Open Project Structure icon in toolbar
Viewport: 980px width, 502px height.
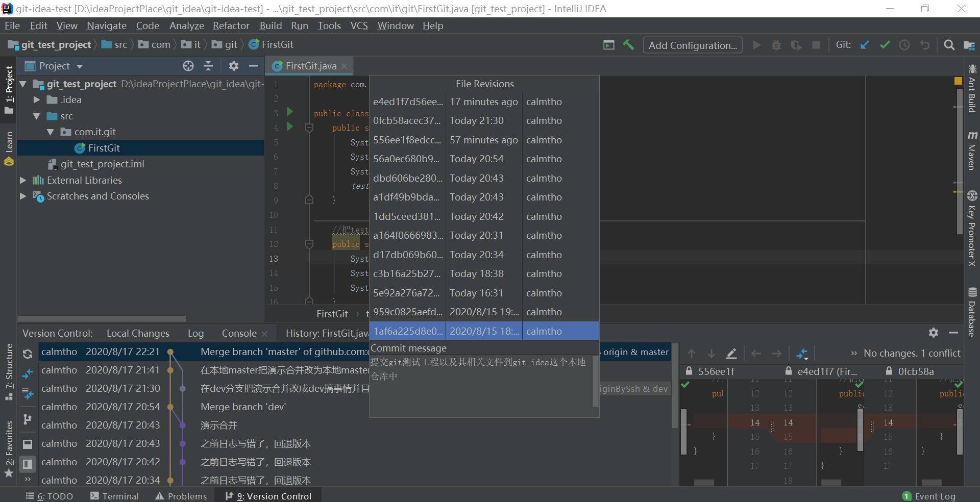pyautogui.click(x=969, y=45)
